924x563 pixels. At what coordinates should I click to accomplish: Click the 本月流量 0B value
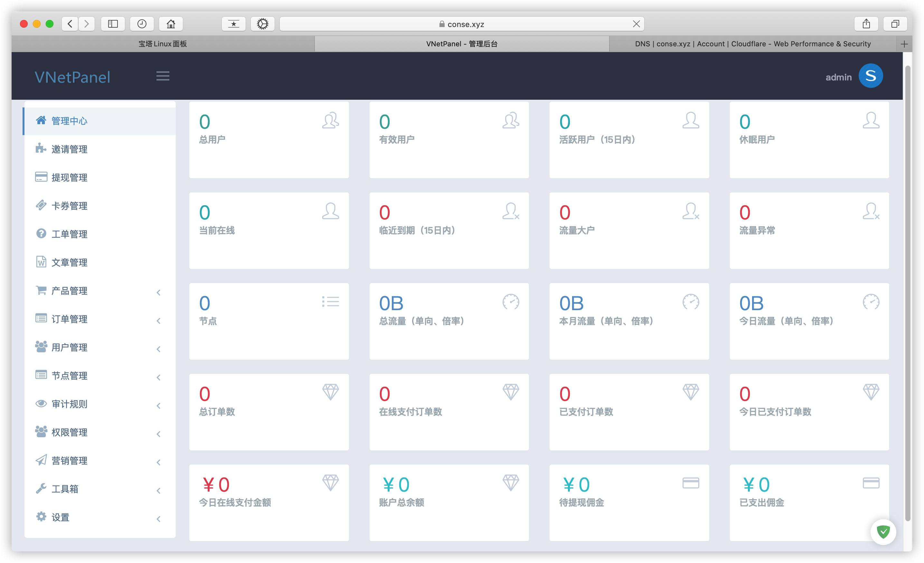571,303
